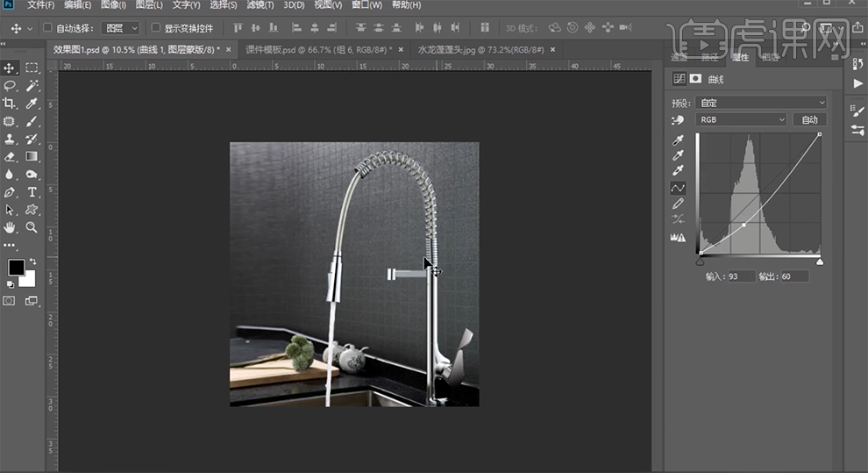Open the Curves preset dropdown
868x473 pixels.
(x=762, y=103)
